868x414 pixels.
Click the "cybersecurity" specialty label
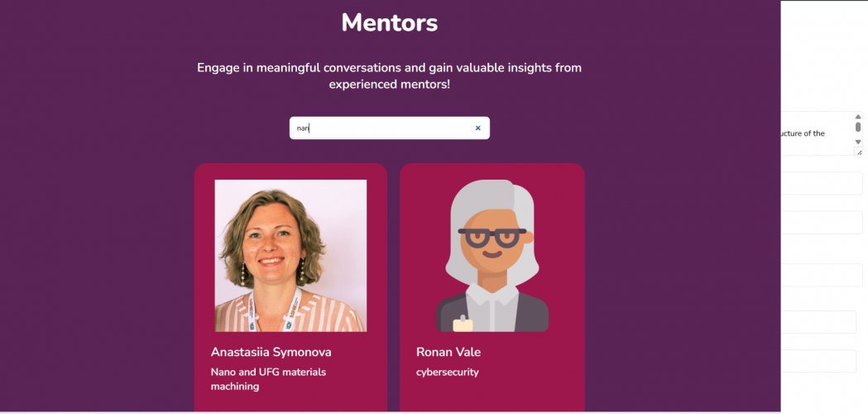point(448,373)
